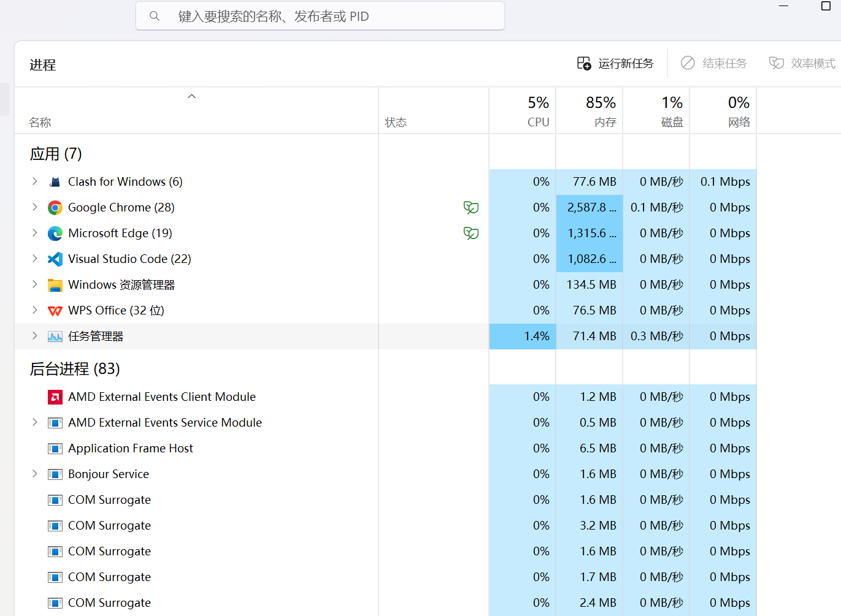The height and width of the screenshot is (616, 841).
Task: Expand the Bonjour Service entry
Action: (x=35, y=474)
